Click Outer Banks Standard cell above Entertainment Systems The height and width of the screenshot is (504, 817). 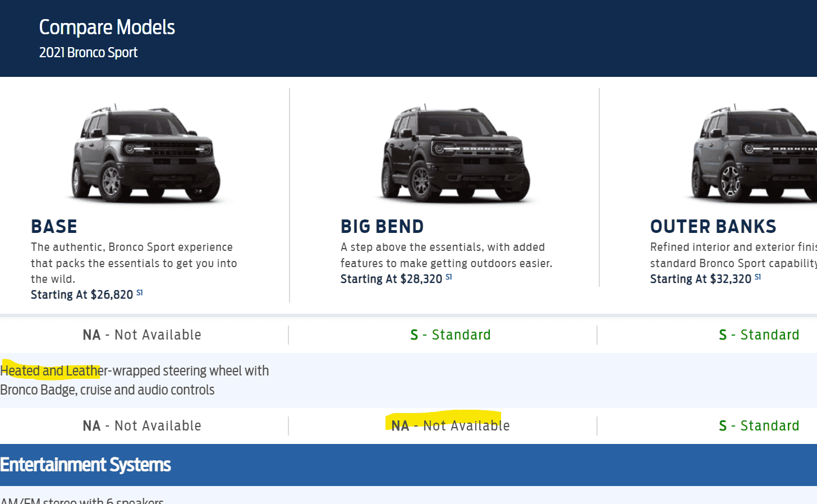click(x=759, y=426)
